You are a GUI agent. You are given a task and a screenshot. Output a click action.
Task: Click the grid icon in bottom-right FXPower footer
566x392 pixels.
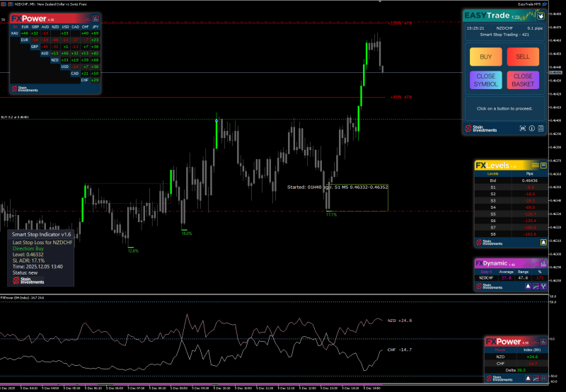click(x=543, y=379)
